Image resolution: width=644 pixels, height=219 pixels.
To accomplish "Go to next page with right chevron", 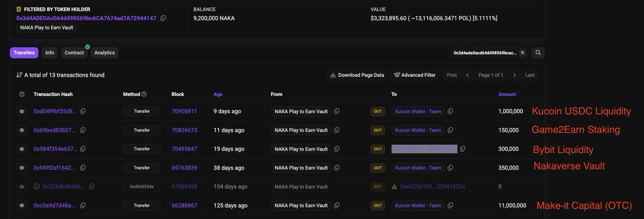I will click(x=514, y=75).
